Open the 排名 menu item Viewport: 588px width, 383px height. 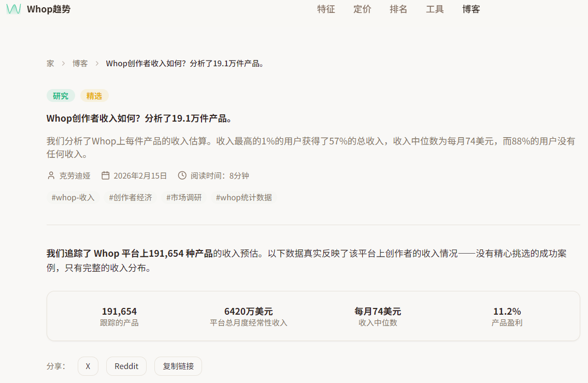pos(398,9)
